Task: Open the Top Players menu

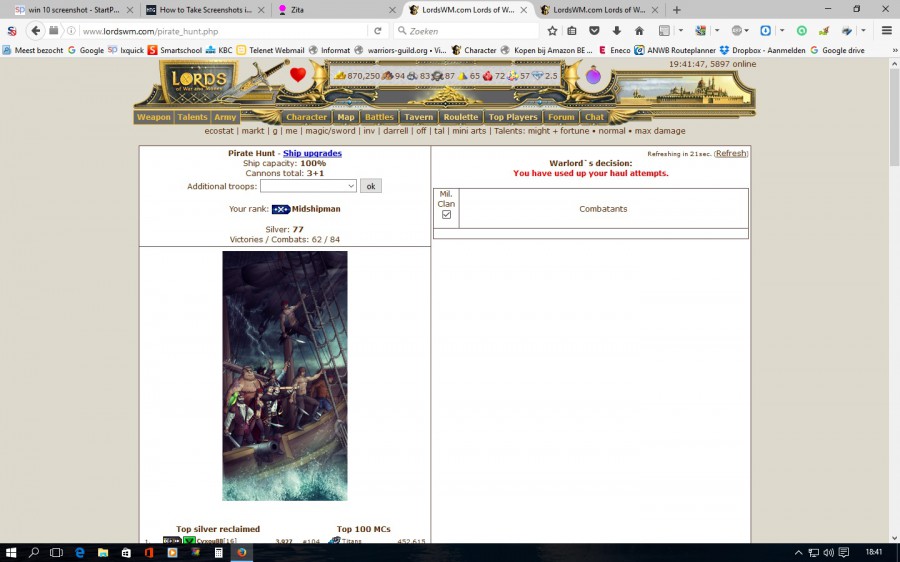Action: tap(513, 117)
